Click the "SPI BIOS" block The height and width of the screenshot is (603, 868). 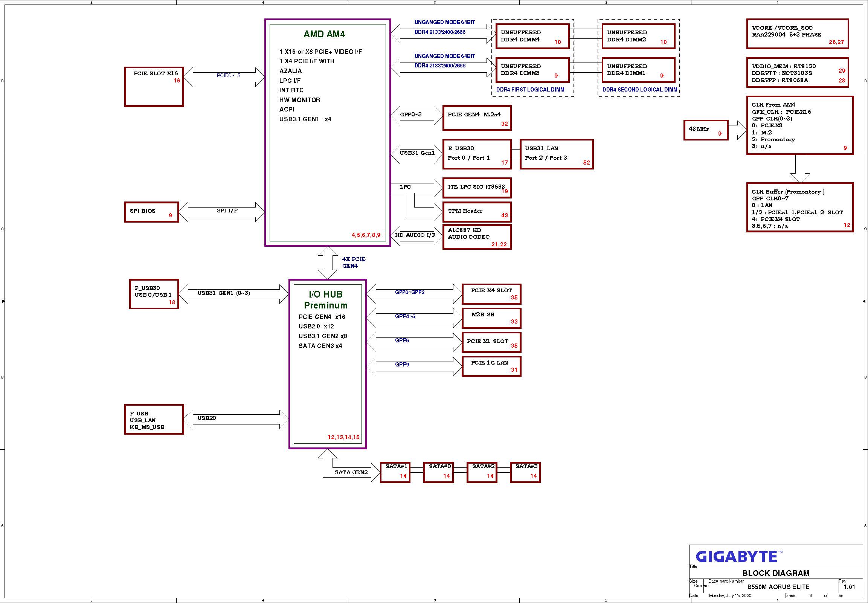click(151, 212)
